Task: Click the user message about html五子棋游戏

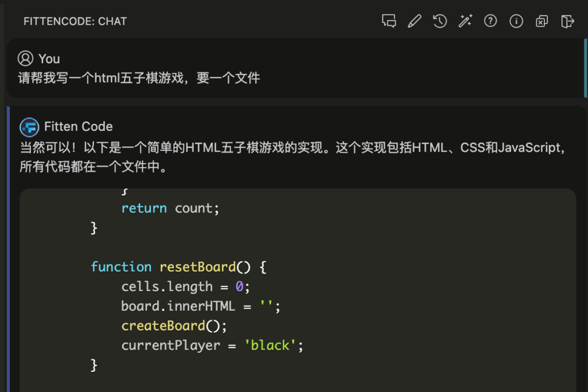Action: click(139, 78)
